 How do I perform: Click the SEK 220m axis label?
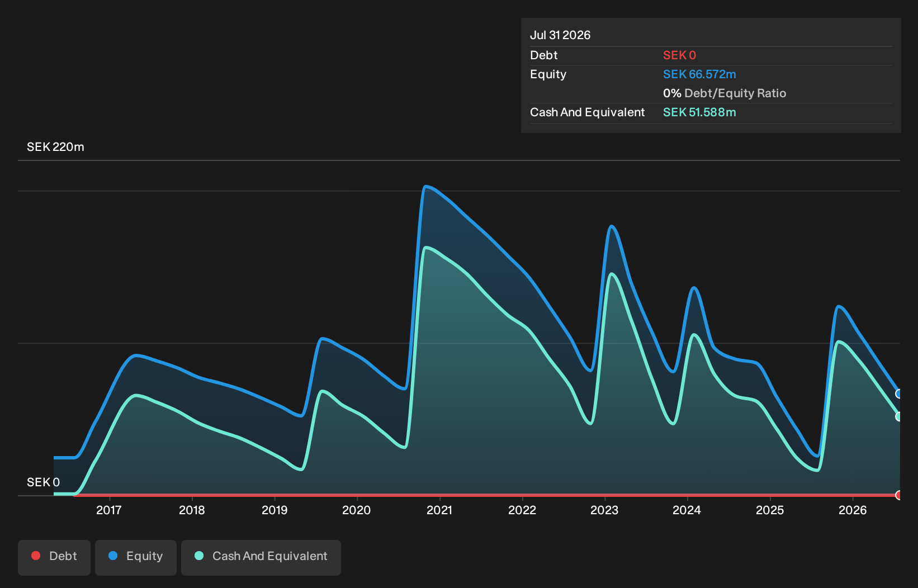tap(55, 147)
